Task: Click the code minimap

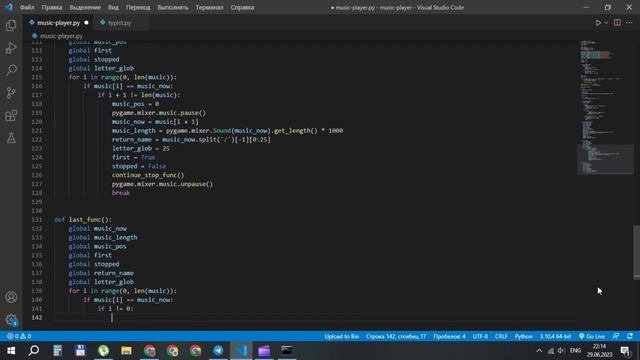Action: point(605,107)
